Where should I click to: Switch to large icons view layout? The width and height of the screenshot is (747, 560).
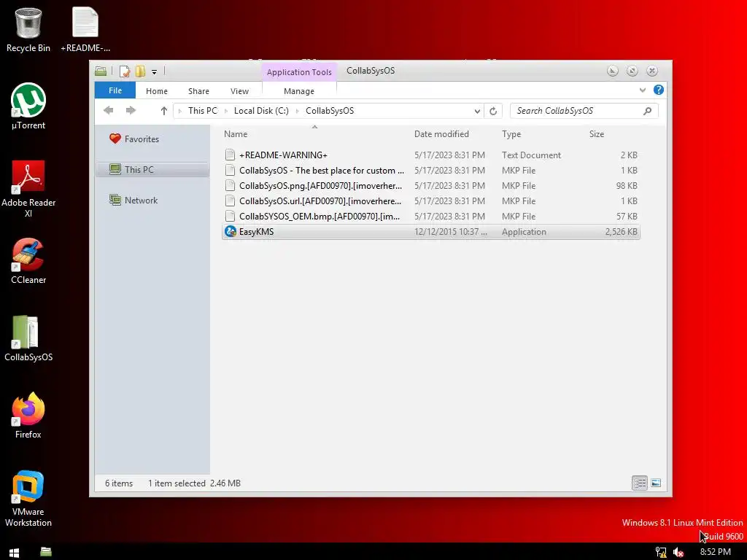(x=656, y=483)
